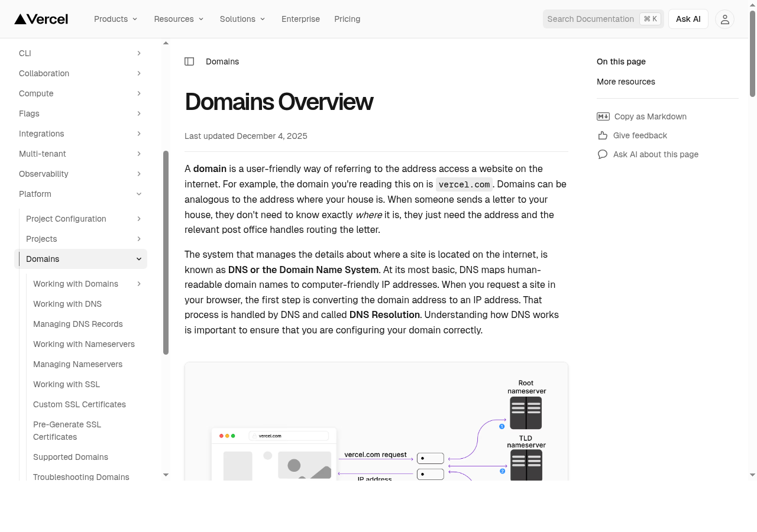Click the Domains Overview heading
This screenshot has width=757, height=532.
pos(279,102)
